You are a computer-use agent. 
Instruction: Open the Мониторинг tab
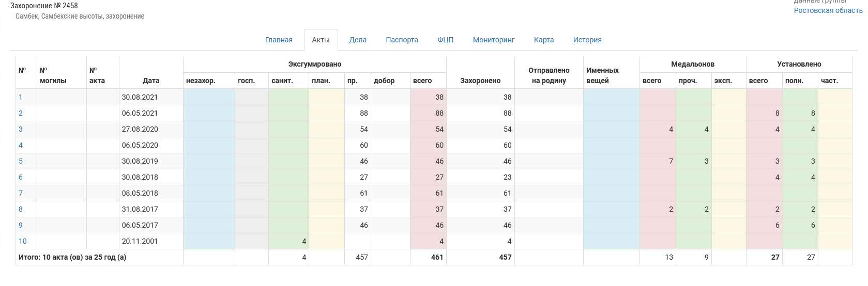tap(494, 40)
